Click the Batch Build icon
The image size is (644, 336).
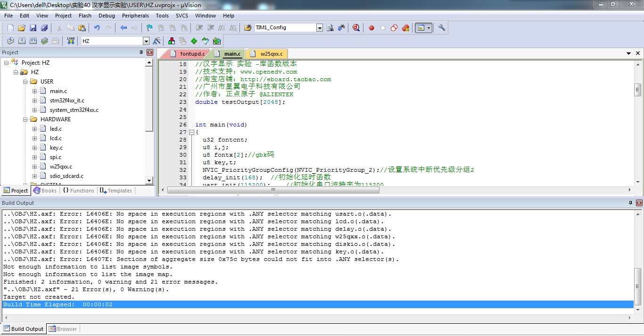[44, 41]
